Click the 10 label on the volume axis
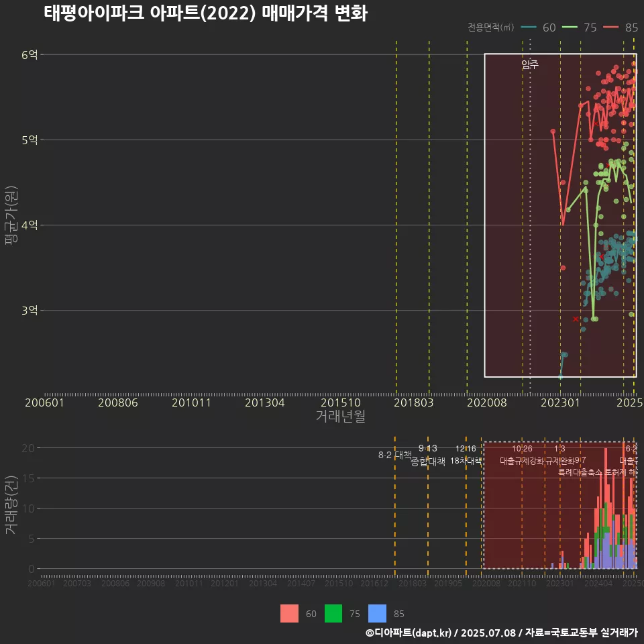Viewport: 644px width, 644px height. tap(28, 508)
